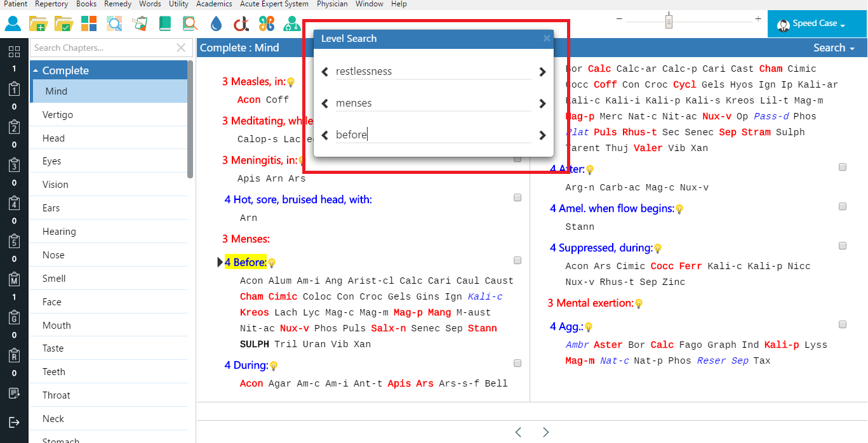Select the Throat chapter
This screenshot has width=868, height=443.
[109, 395]
